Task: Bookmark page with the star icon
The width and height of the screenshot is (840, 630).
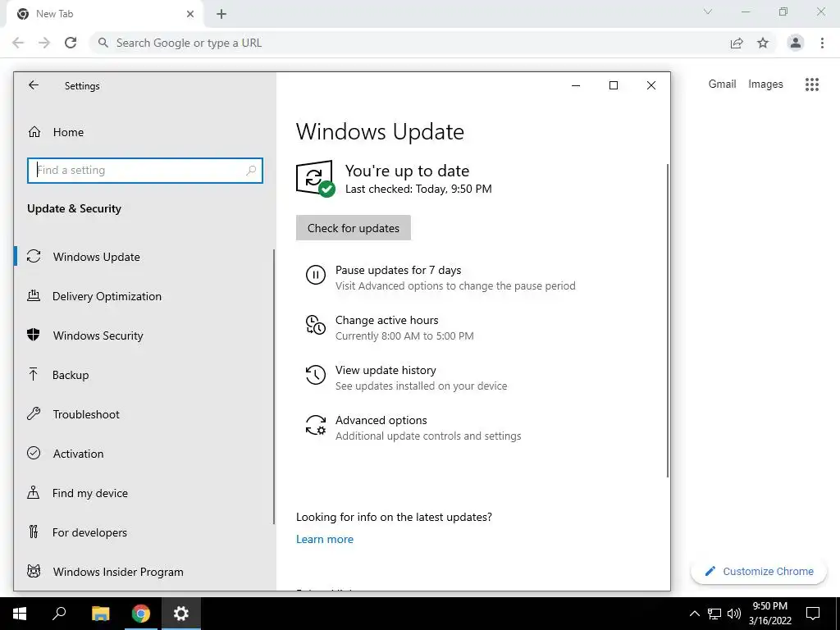Action: 763,43
